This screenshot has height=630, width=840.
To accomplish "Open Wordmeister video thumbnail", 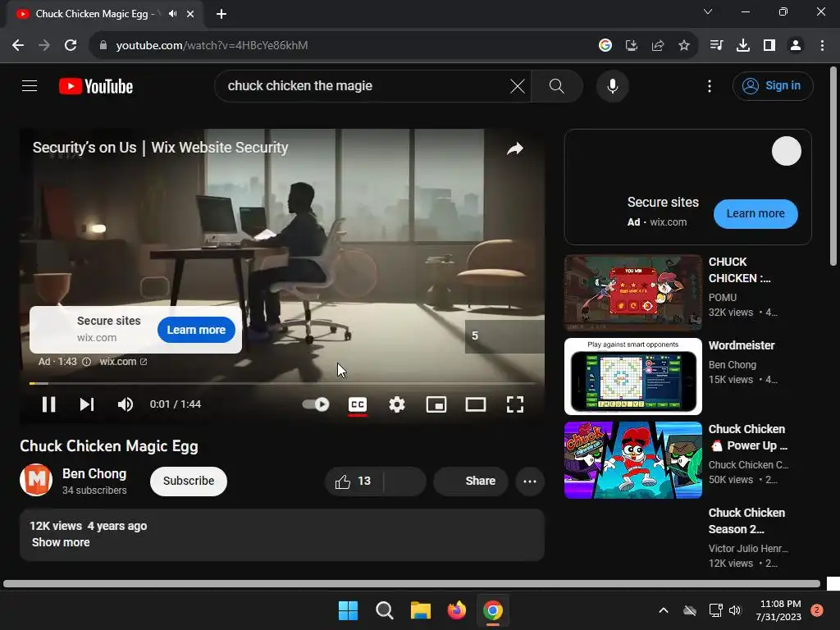I will point(632,376).
